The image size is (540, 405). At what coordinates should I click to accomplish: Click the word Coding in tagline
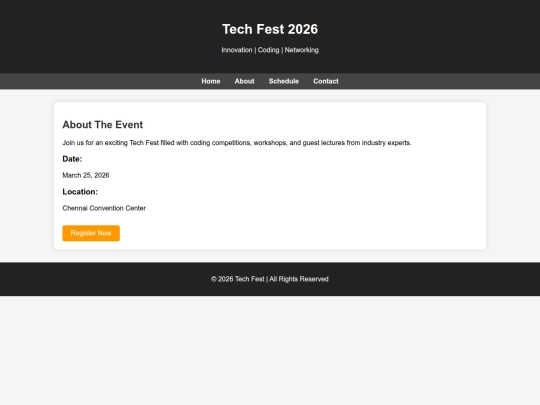tap(268, 50)
